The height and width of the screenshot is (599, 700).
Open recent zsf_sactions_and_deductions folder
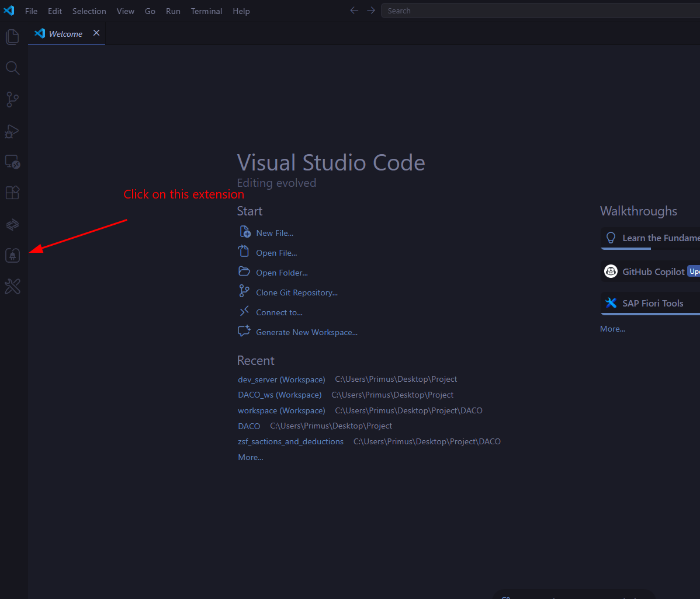pos(290,441)
